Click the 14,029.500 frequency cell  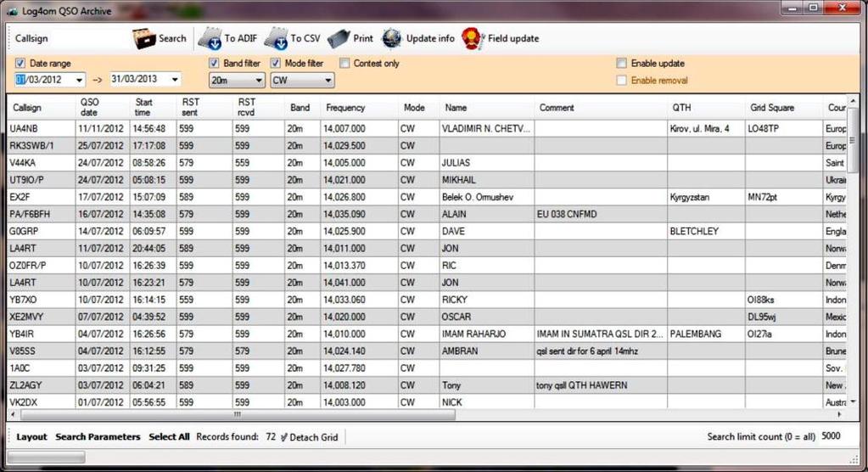coord(359,146)
